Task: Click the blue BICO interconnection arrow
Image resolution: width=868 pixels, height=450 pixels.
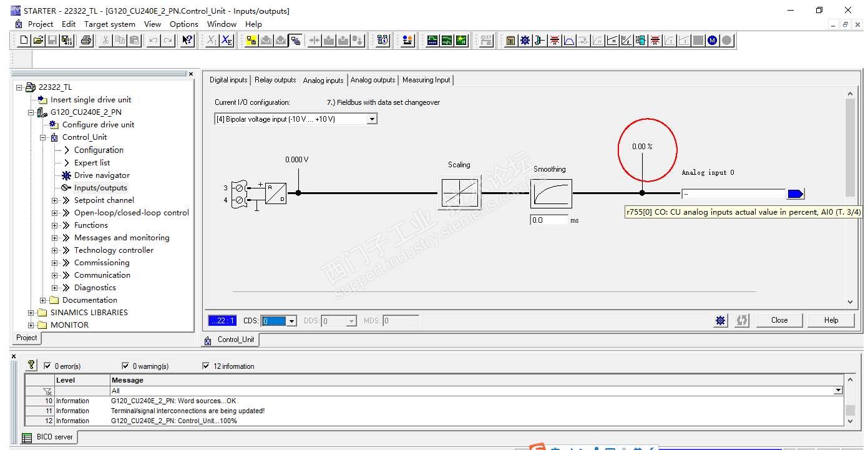Action: (x=796, y=194)
